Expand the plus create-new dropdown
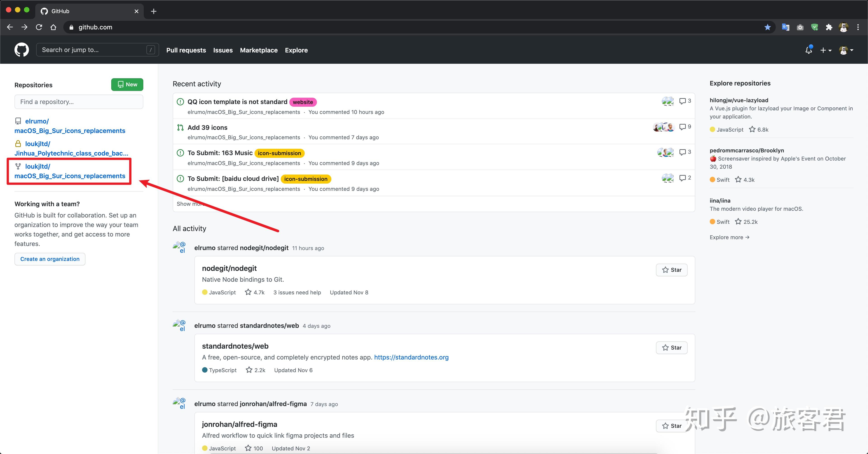The width and height of the screenshot is (868, 454). pyautogui.click(x=826, y=50)
